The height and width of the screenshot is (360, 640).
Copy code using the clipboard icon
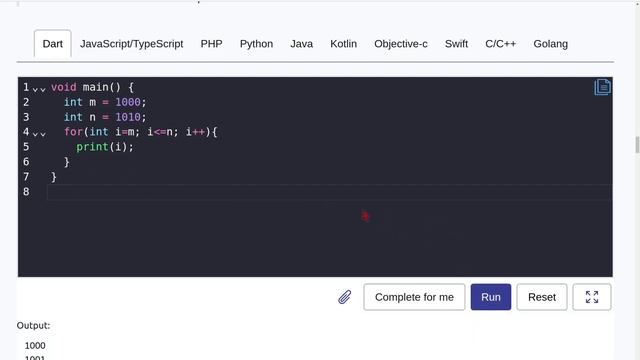602,87
